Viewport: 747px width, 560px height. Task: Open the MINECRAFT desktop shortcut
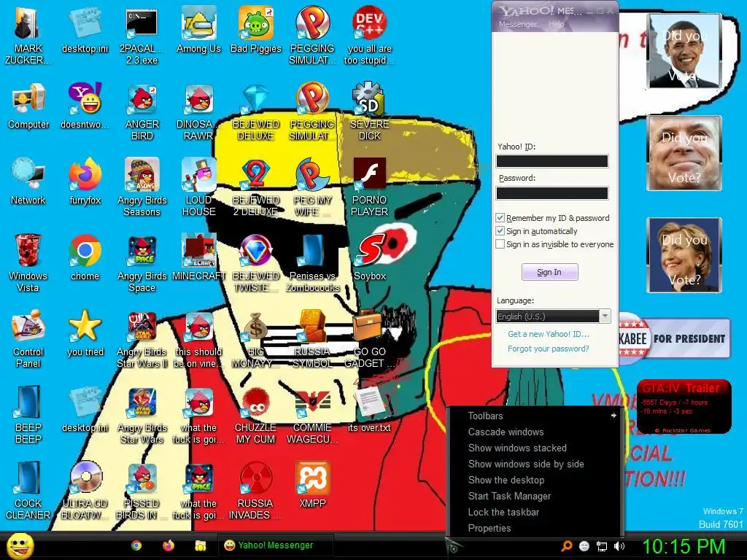[198, 257]
